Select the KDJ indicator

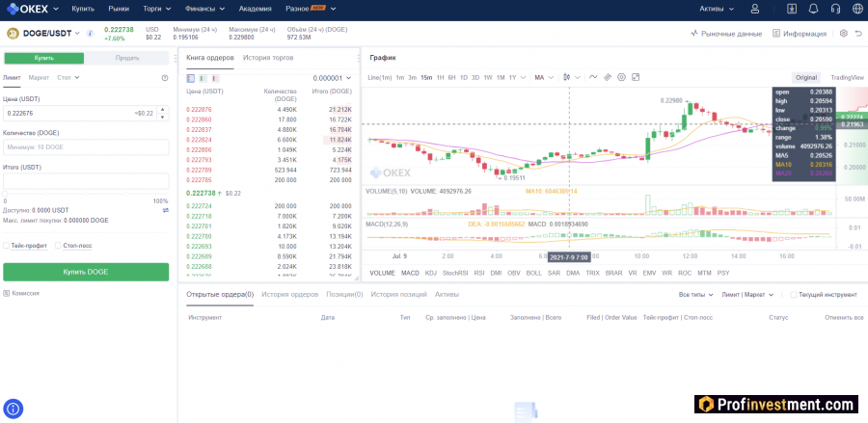431,273
